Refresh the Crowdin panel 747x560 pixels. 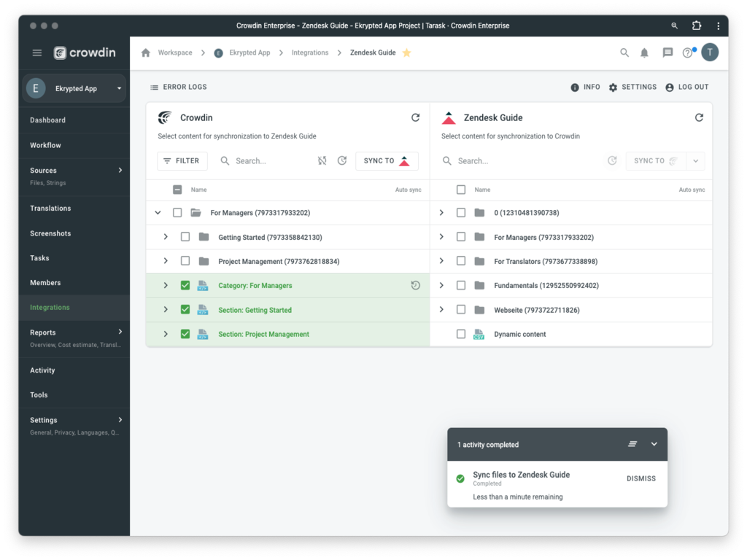pos(415,117)
